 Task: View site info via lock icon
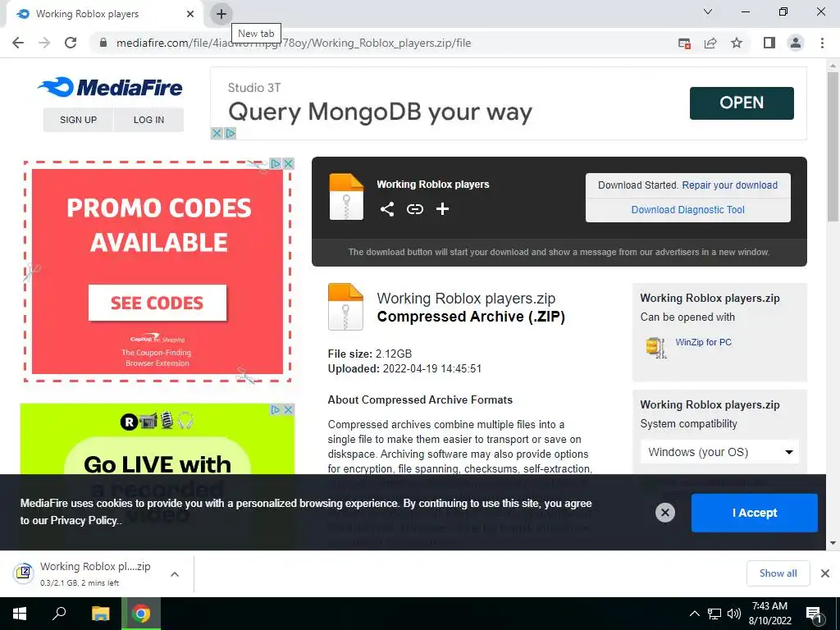tap(103, 43)
